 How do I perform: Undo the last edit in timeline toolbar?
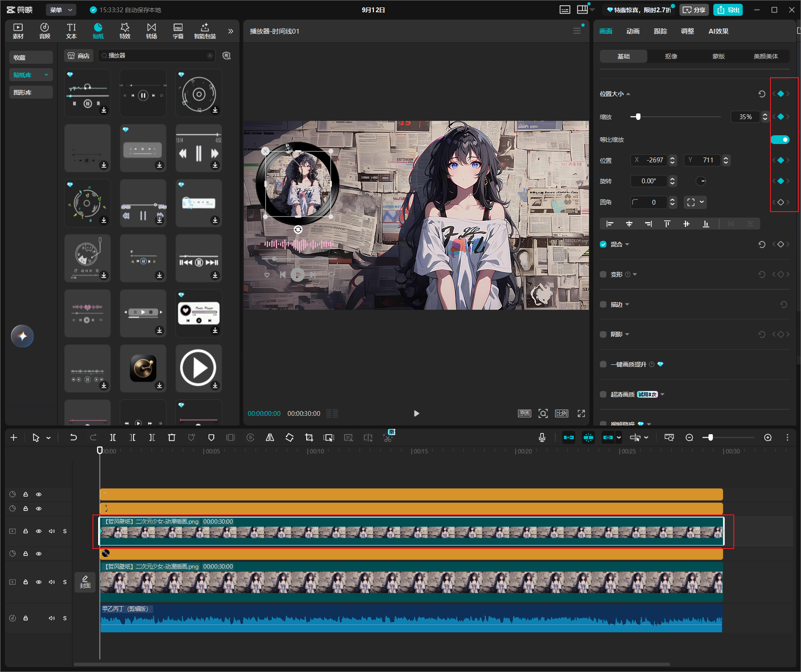coord(73,437)
